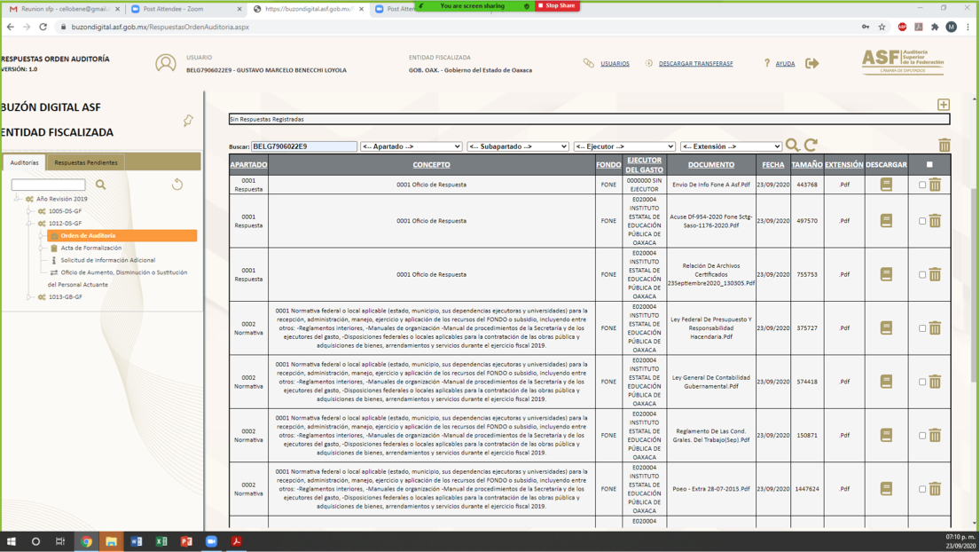Image resolution: width=980 pixels, height=552 pixels.
Task: Tick checkbox for Reglamento De Las Cond. Grales row
Action: (922, 436)
